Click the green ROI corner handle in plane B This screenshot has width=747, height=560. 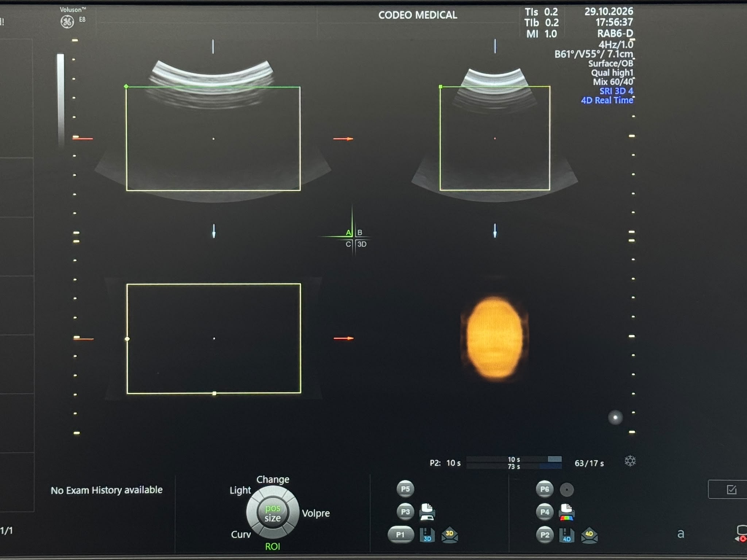(x=441, y=87)
